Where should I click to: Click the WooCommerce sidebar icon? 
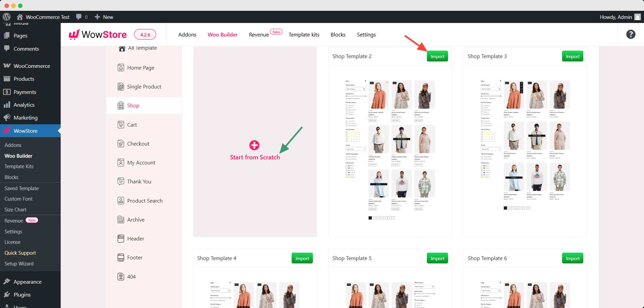[x=7, y=66]
